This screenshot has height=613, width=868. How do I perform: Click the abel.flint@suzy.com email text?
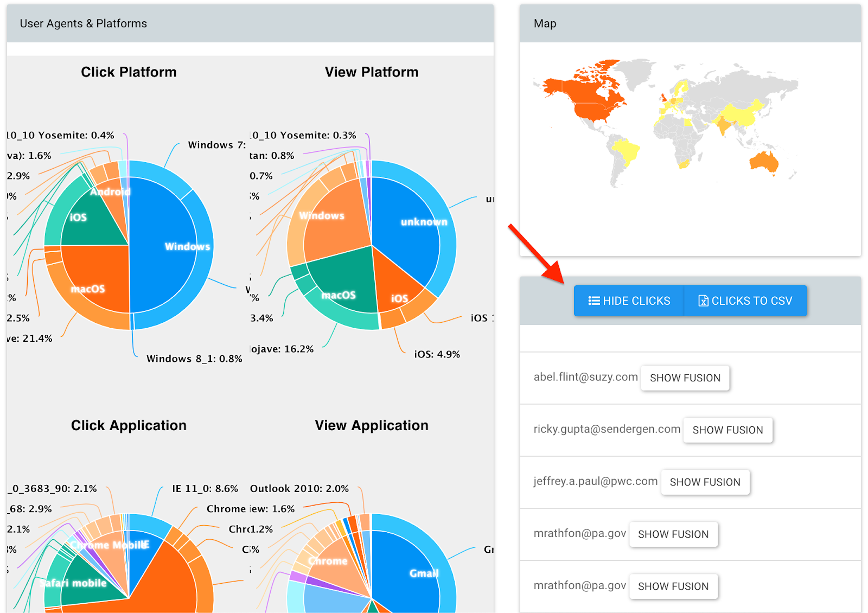point(586,377)
